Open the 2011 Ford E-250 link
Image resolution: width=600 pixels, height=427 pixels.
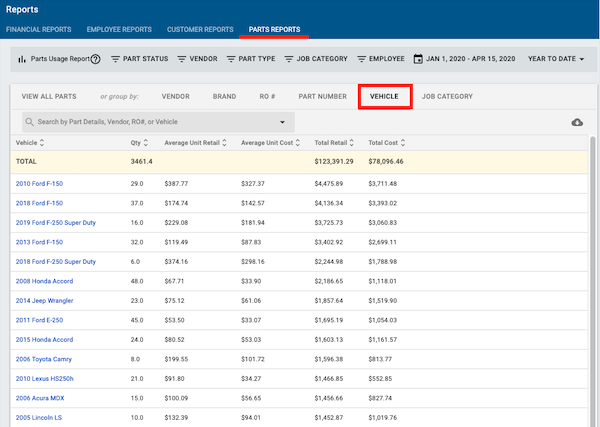pyautogui.click(x=39, y=320)
